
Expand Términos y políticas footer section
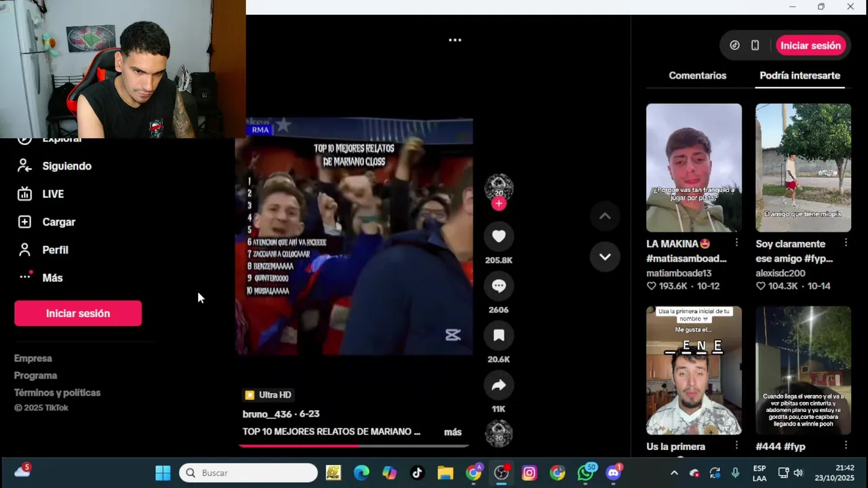57,392
